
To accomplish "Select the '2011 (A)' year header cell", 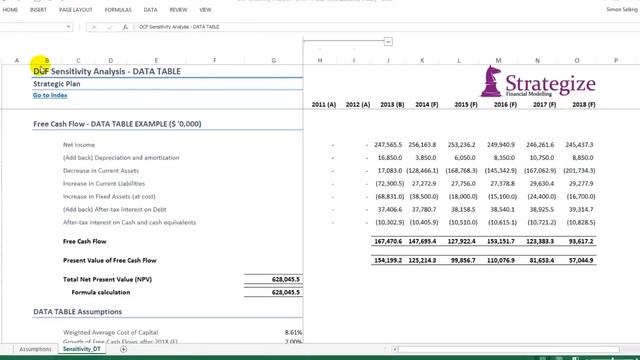I will pyautogui.click(x=324, y=105).
